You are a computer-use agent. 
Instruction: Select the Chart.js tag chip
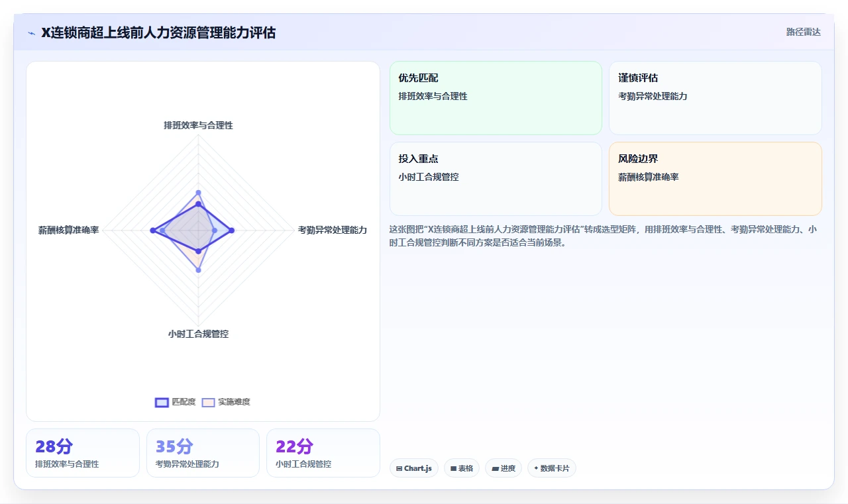pyautogui.click(x=414, y=468)
